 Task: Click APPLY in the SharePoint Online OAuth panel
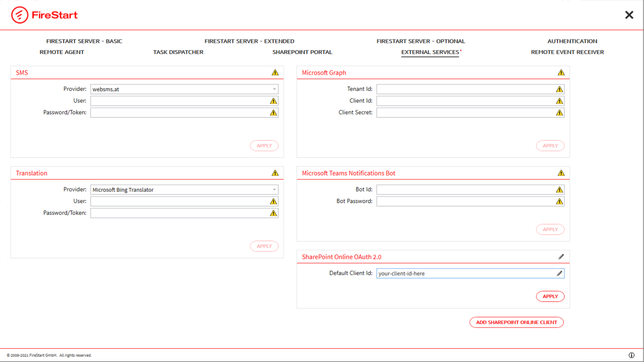[x=550, y=296]
